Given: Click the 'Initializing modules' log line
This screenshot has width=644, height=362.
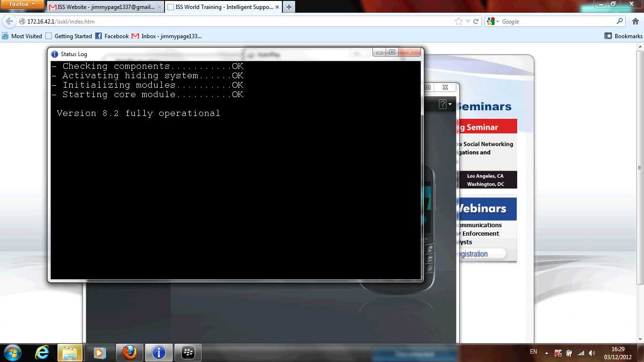Looking at the screenshot, I should 148,85.
